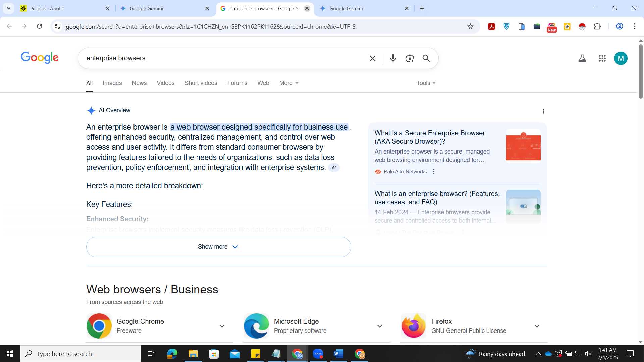644x362 pixels.
Task: Expand AI Overview with Show more
Action: point(218,247)
